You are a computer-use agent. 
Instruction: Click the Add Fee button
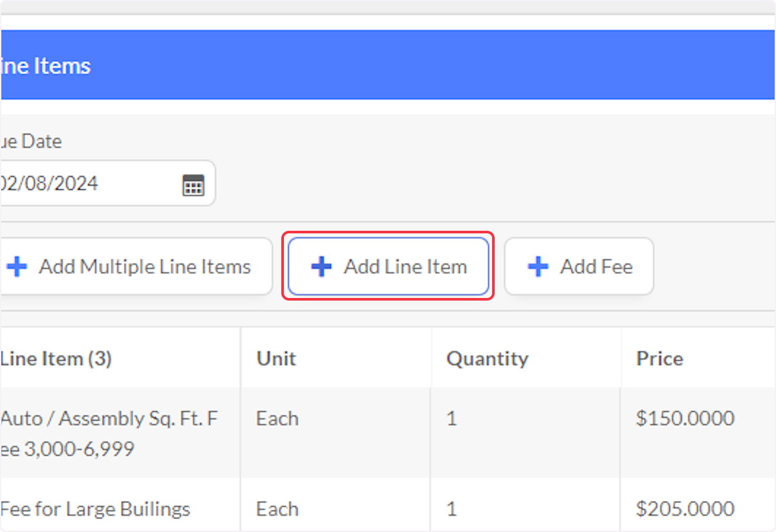(x=579, y=266)
